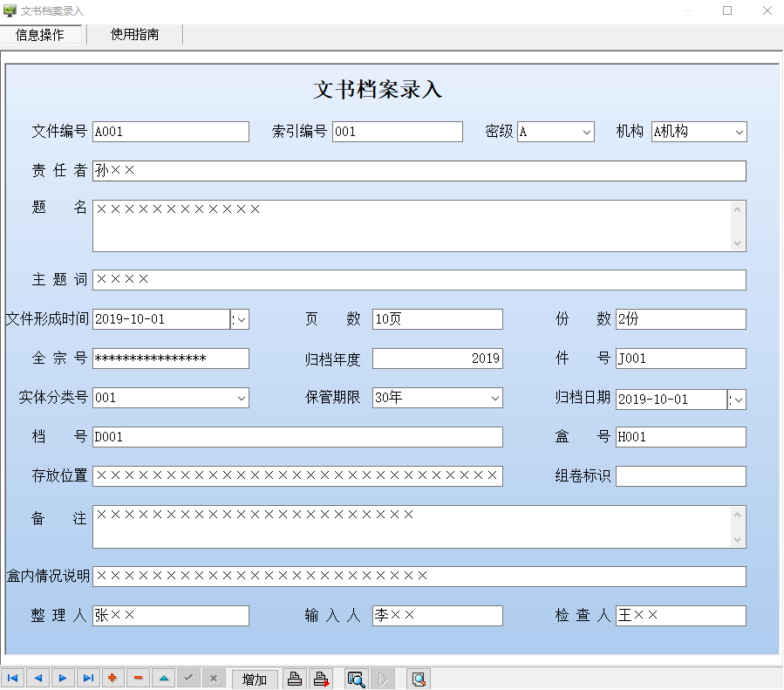The image size is (784, 690).
Task: Click the 存放位置 input field
Action: (x=297, y=476)
